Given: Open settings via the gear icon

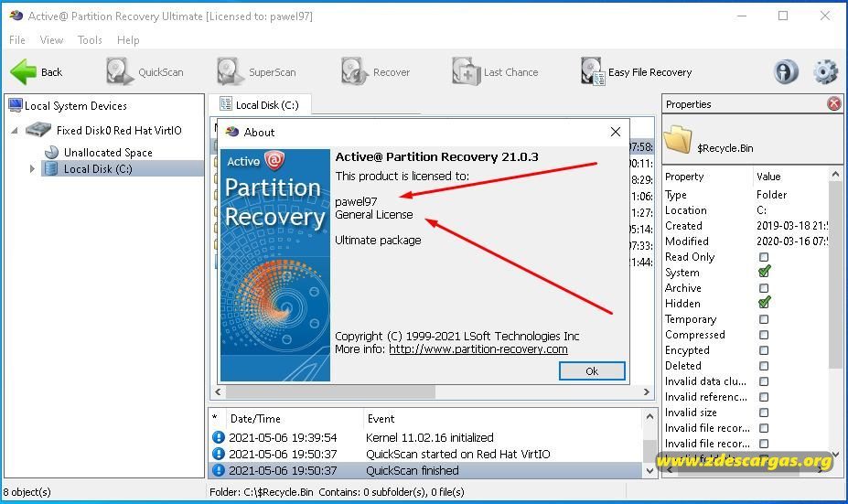Looking at the screenshot, I should click(825, 72).
